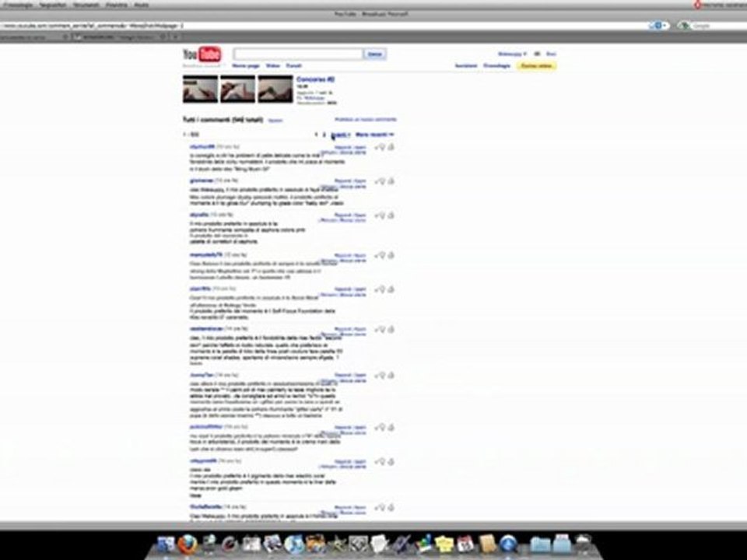Click the post a new comment link
This screenshot has height=560, width=747.
(x=366, y=120)
